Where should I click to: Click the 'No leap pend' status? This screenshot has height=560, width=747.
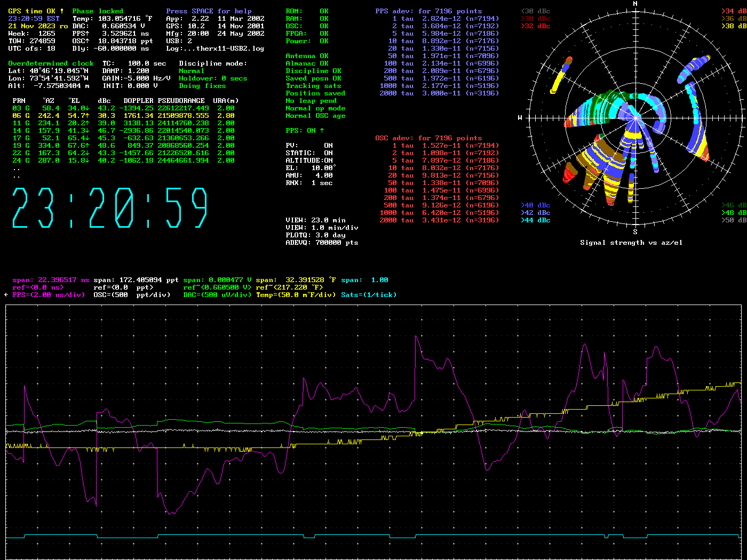pyautogui.click(x=311, y=101)
